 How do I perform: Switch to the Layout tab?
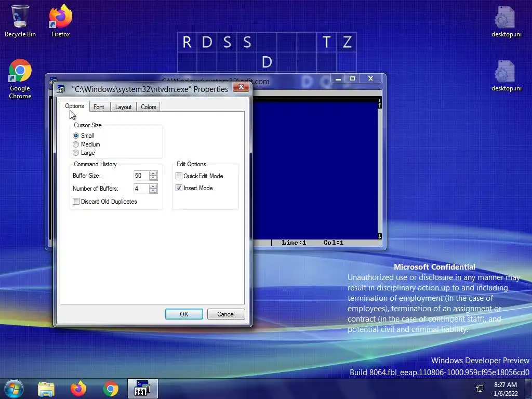click(x=123, y=107)
